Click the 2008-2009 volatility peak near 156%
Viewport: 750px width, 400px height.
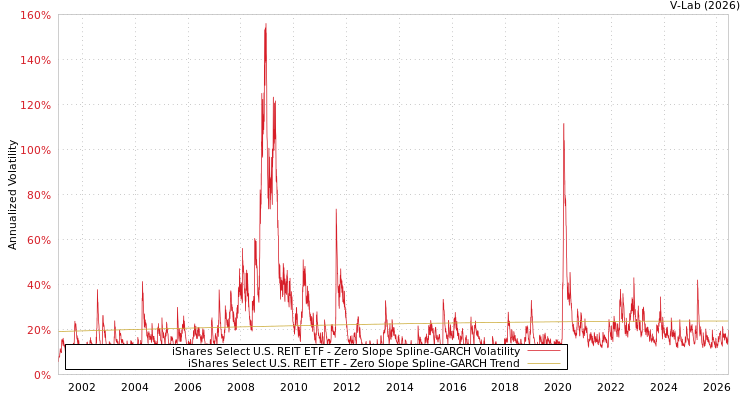coord(265,25)
